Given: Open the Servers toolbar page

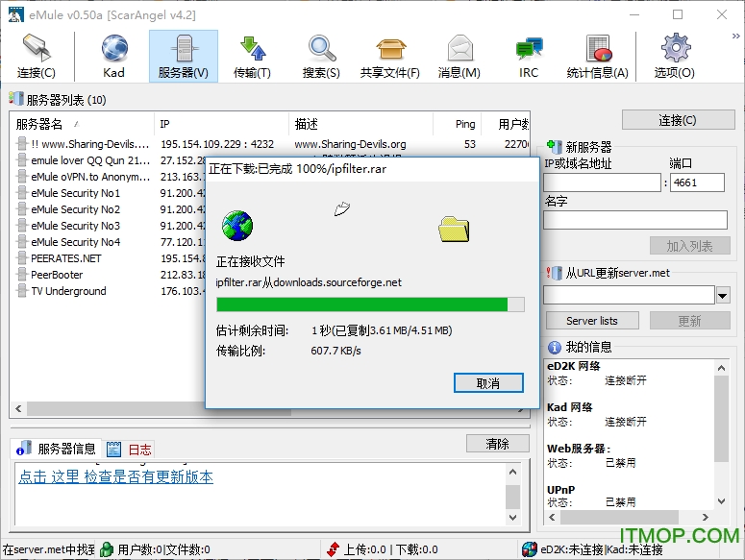Looking at the screenshot, I should [x=184, y=56].
